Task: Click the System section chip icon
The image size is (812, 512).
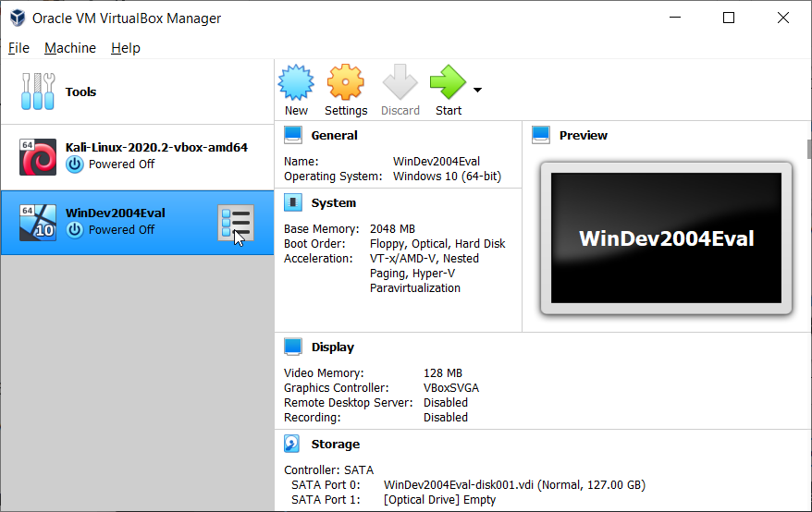Action: [x=293, y=203]
